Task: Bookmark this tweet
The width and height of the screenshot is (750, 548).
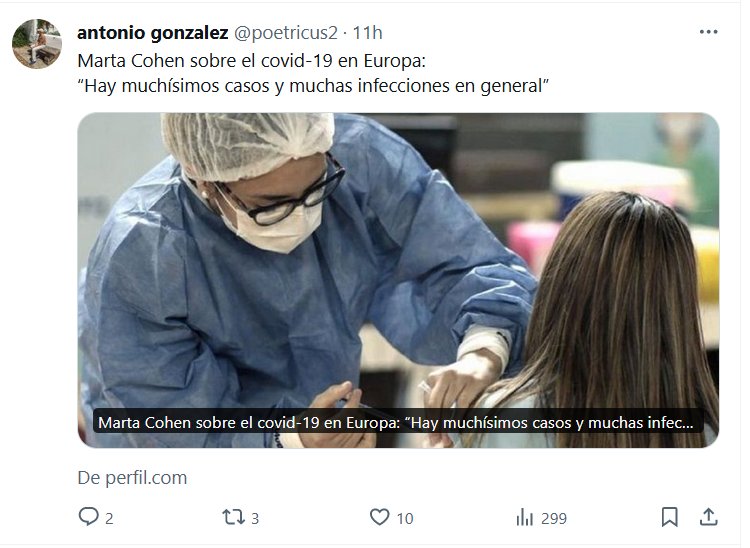Action: click(670, 517)
